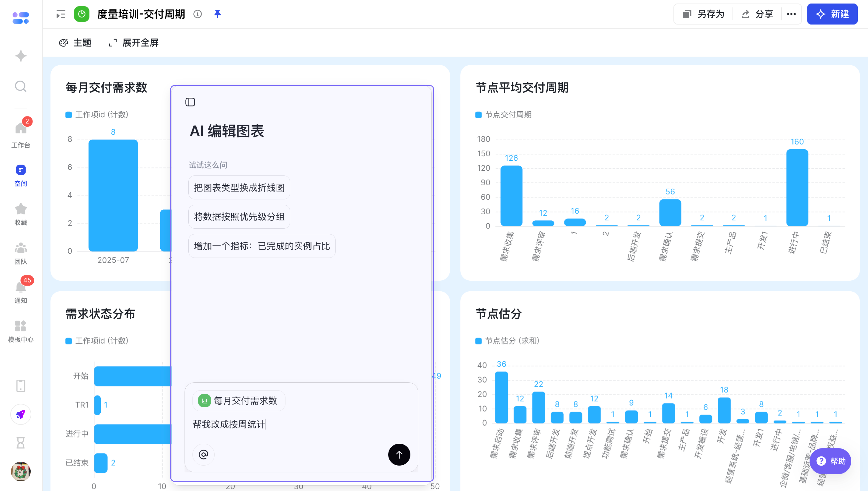Toggle the pin on this dashboard
The image size is (868, 491).
pyautogui.click(x=218, y=14)
